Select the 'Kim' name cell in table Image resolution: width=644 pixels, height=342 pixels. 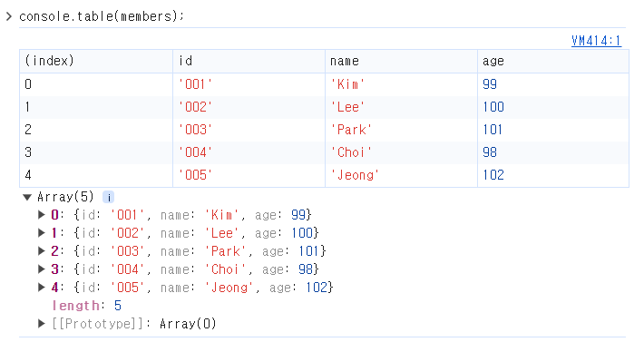[401, 84]
